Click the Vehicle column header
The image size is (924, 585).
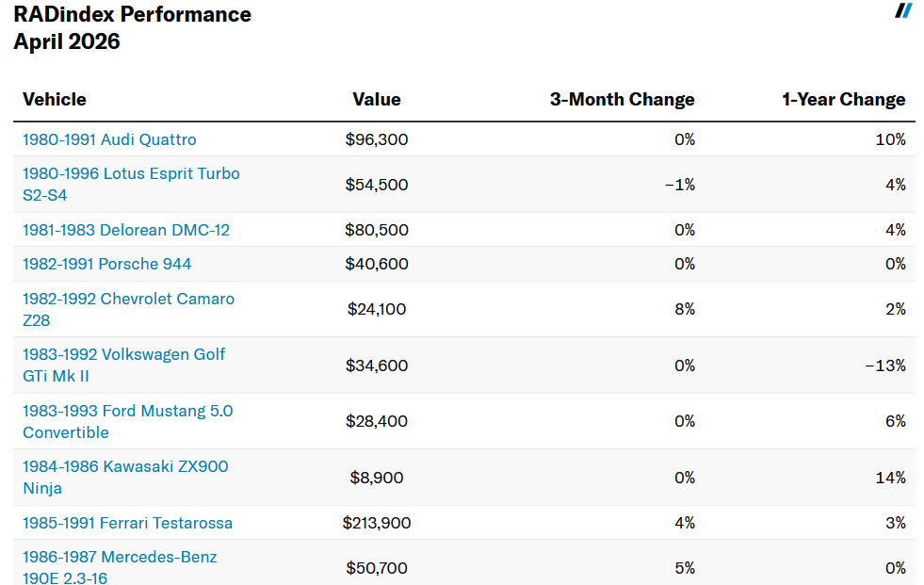click(x=55, y=100)
